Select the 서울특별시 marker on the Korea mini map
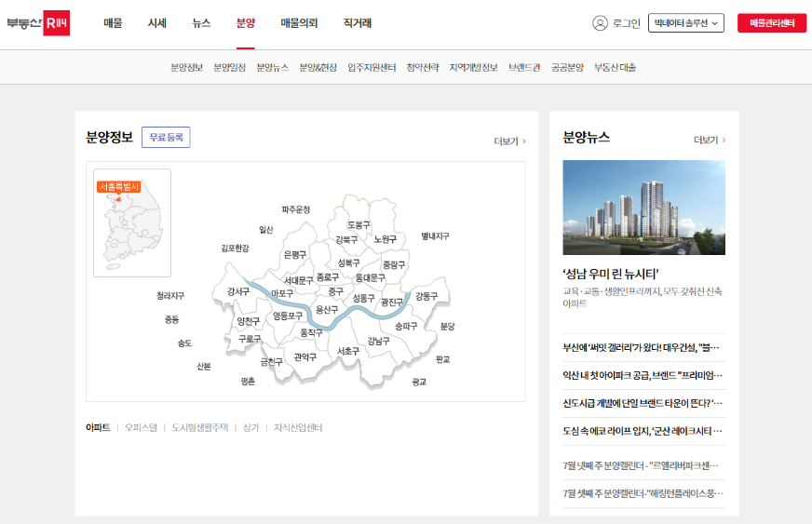 (118, 187)
